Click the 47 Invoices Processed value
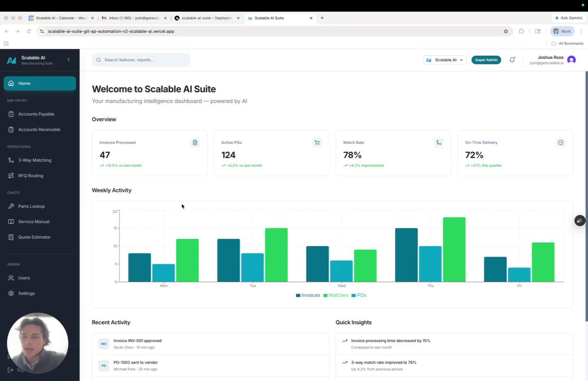588x381 pixels. pyautogui.click(x=105, y=155)
